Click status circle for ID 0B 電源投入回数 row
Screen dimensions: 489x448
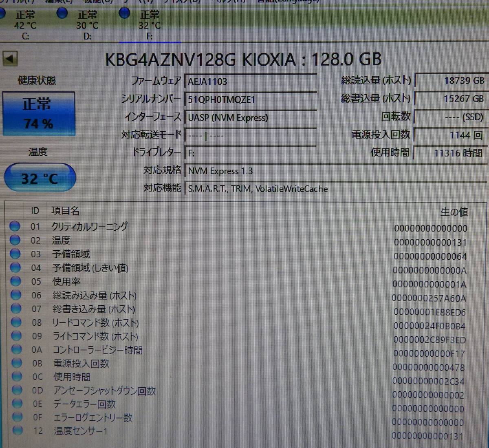tap(17, 363)
